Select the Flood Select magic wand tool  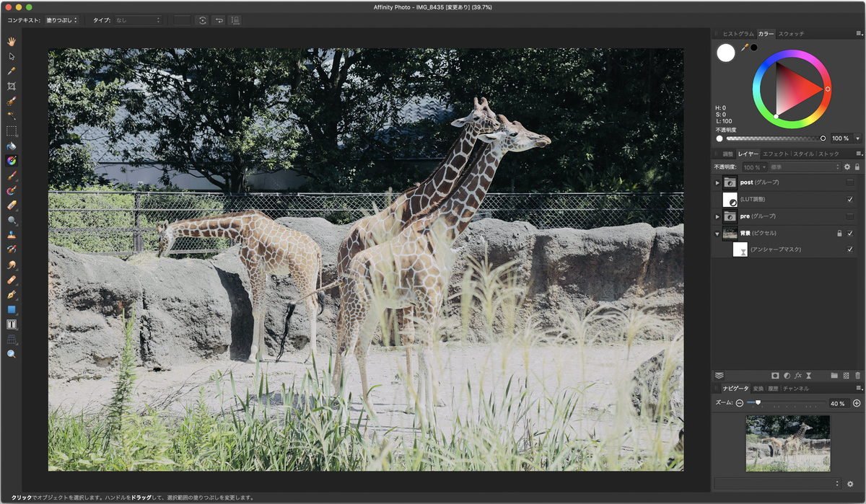tap(12, 115)
